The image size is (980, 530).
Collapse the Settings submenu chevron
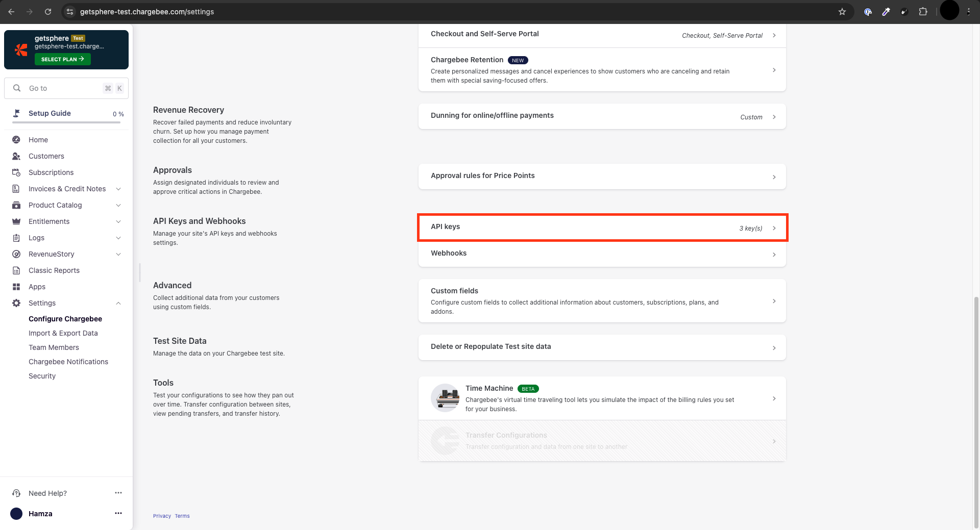coord(118,303)
